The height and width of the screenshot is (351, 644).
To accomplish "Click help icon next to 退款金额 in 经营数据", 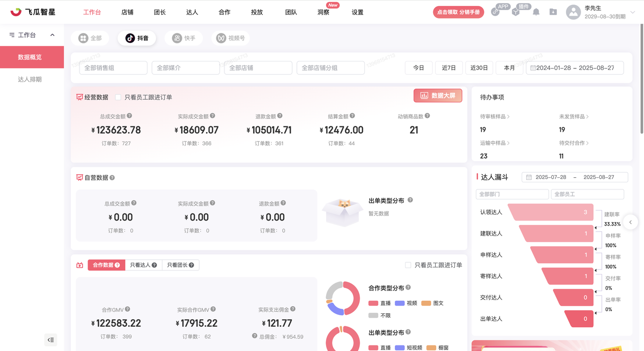I will click(x=280, y=116).
